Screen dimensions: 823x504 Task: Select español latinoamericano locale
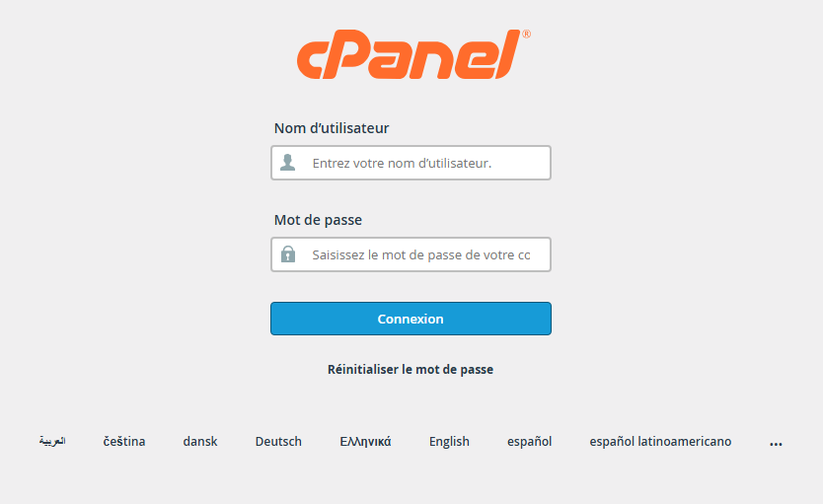(660, 442)
